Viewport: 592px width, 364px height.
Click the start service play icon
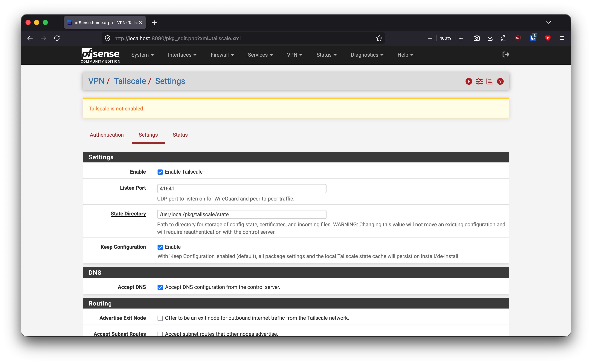point(469,81)
